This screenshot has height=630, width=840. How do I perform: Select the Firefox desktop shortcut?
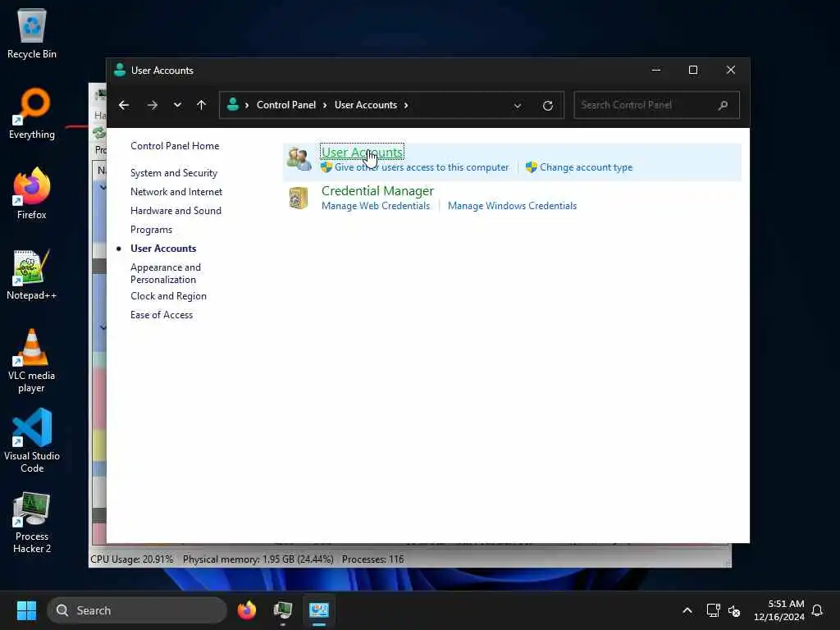coord(32,194)
